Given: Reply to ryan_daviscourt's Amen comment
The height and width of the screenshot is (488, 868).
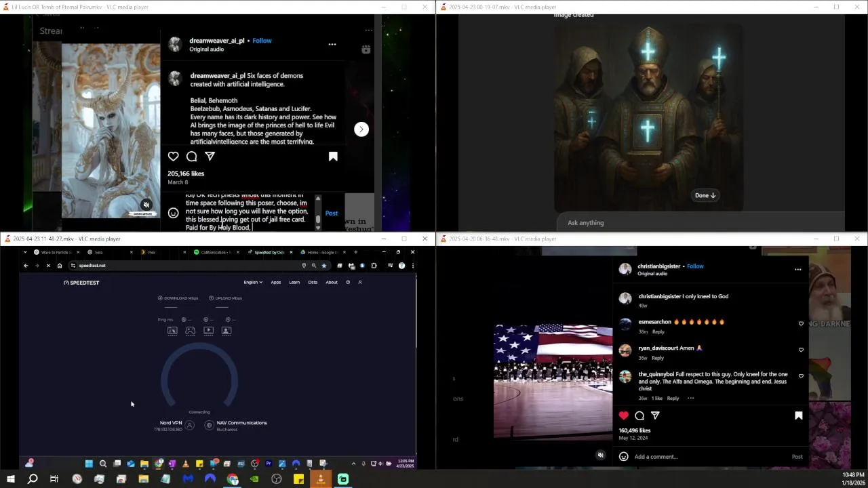Looking at the screenshot, I should 658,358.
